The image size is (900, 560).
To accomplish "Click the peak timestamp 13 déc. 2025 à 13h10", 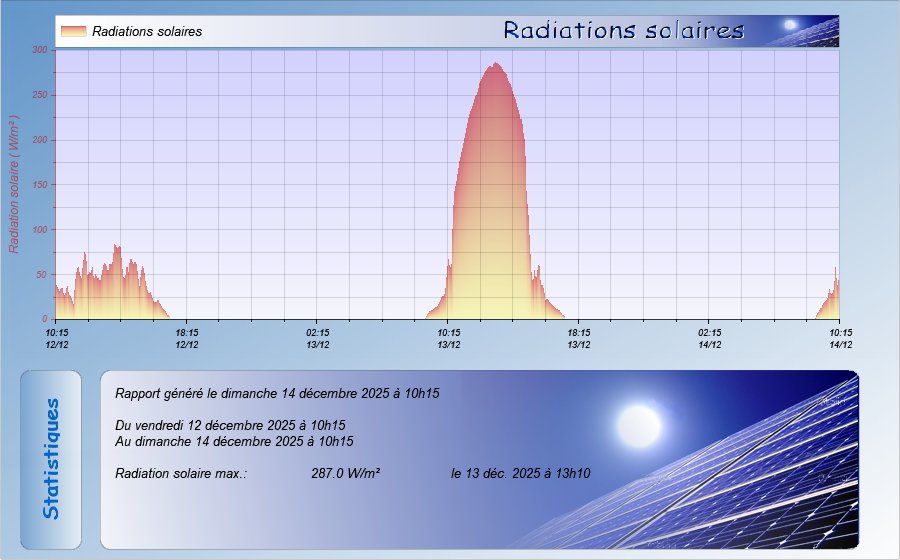I will [520, 474].
